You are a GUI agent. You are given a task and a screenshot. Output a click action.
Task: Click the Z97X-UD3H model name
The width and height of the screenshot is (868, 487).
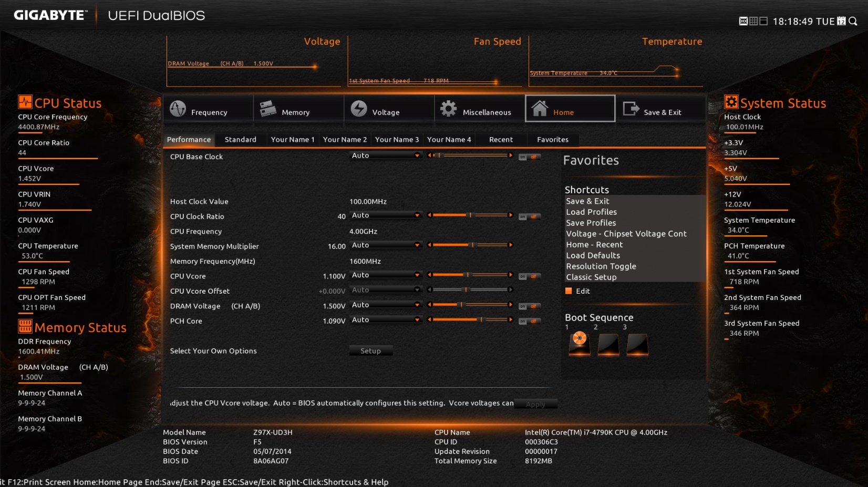click(273, 432)
